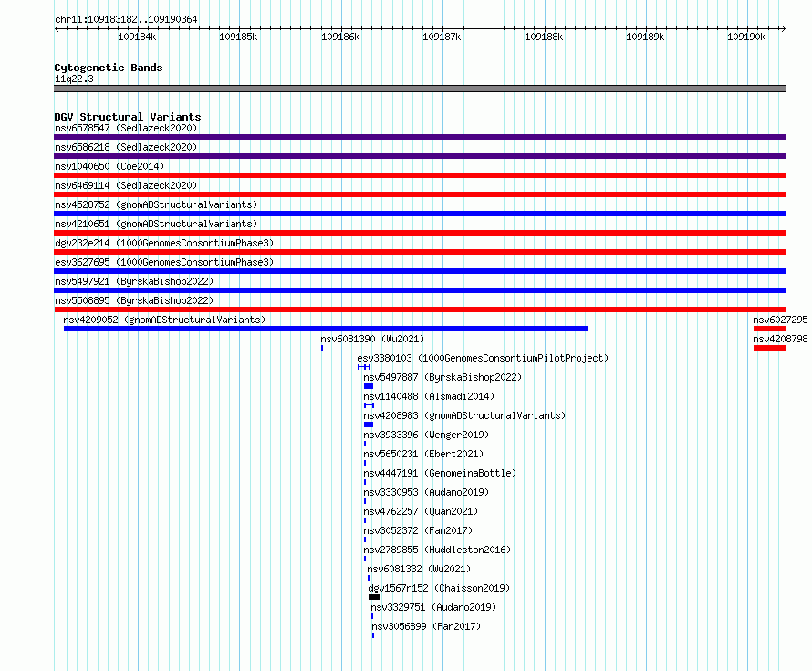Select the nsv5497921 (ByrskaBishop2022) label

[134, 281]
